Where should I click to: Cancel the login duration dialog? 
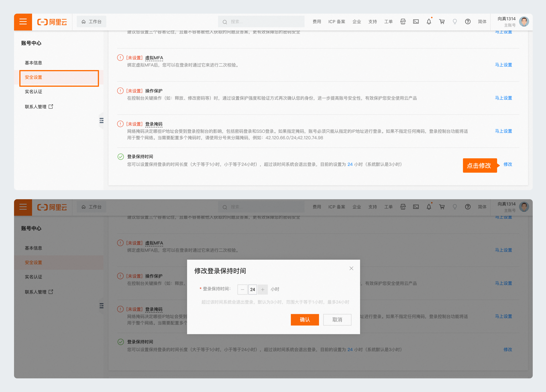coord(337,320)
